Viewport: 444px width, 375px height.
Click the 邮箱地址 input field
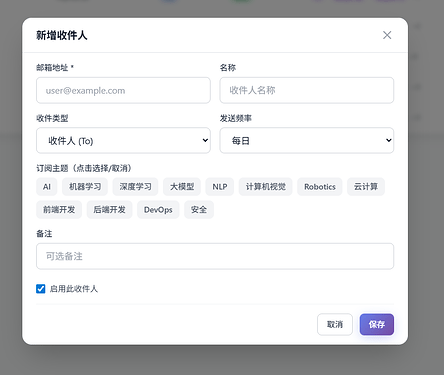[123, 90]
